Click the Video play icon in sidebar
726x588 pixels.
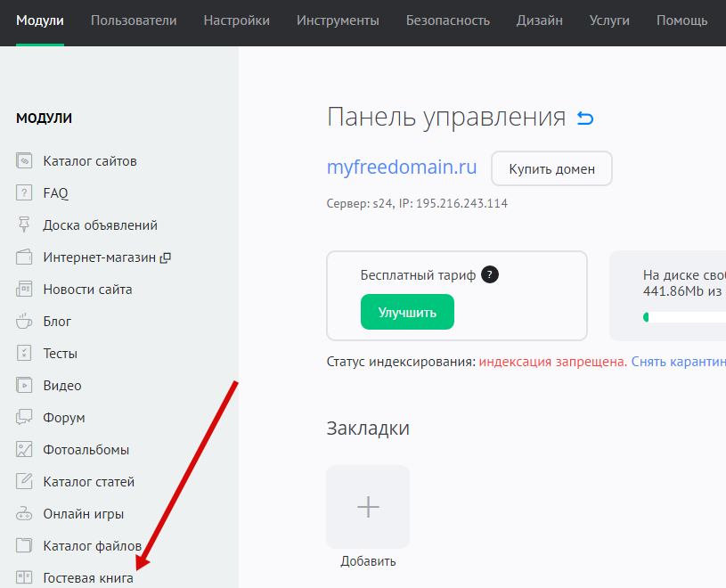click(24, 386)
